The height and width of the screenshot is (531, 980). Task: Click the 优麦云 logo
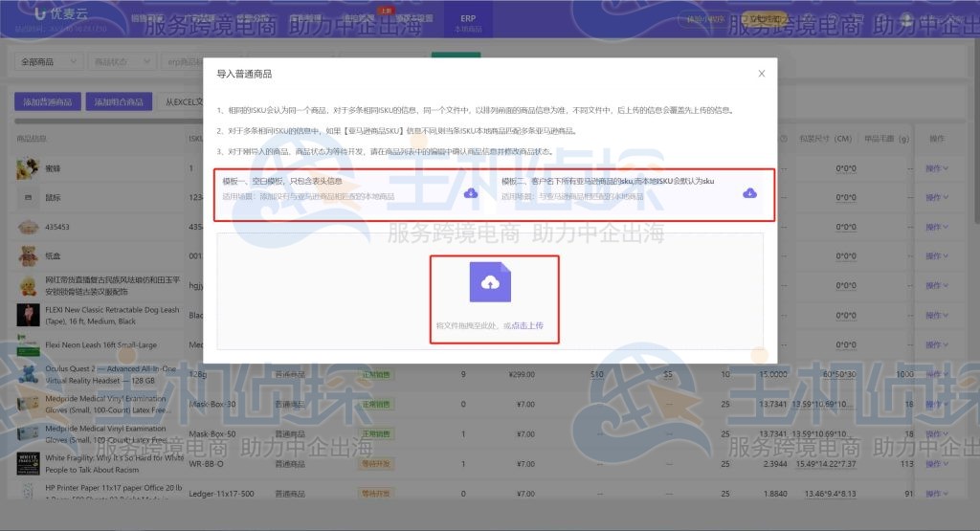[x=60, y=13]
